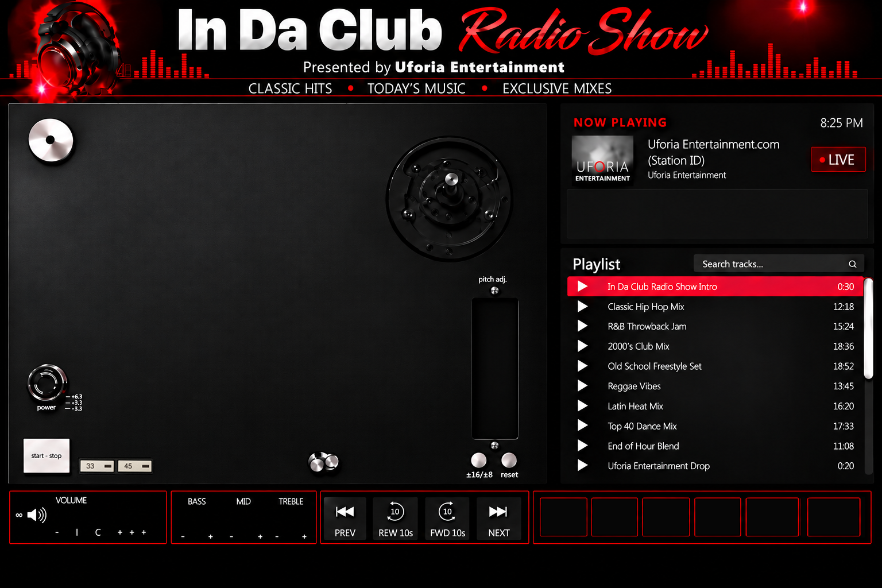Jump forward 10 seconds with FWD 10s
882x588 pixels.
(447, 519)
